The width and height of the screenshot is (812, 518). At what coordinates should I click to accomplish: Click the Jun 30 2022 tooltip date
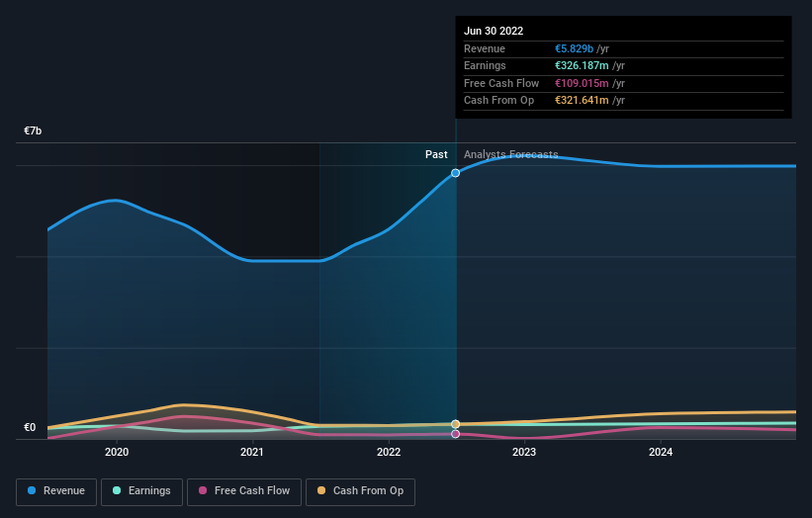494,31
